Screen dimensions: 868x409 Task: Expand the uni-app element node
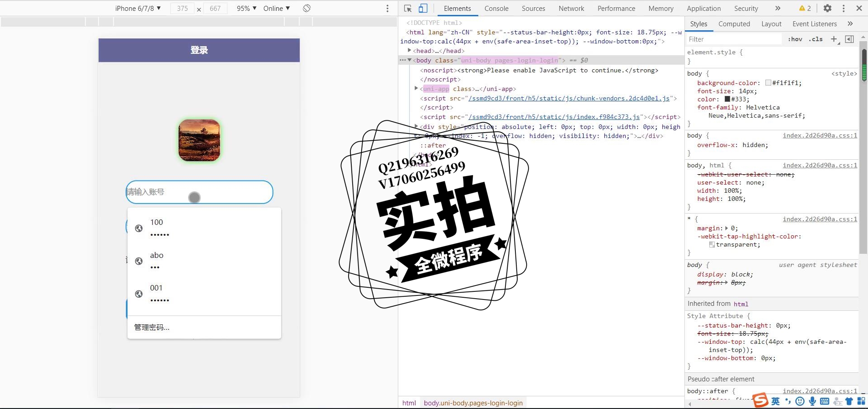(x=416, y=89)
